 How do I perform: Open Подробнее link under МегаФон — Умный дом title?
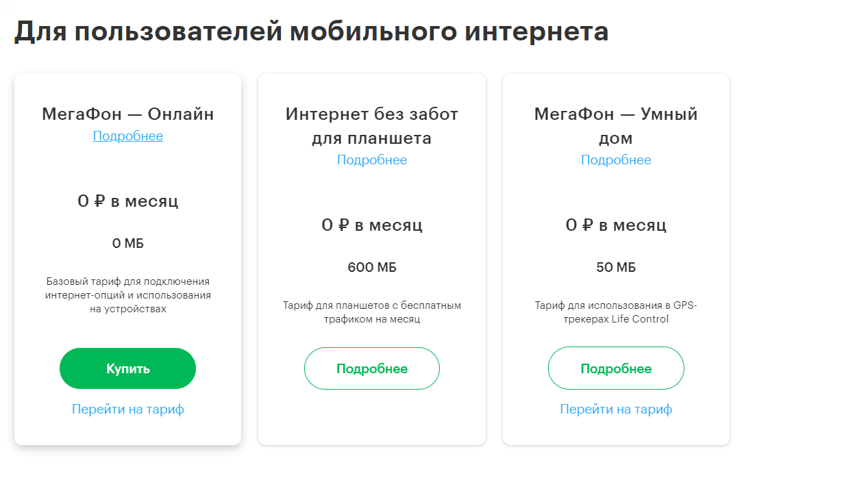coord(615,160)
